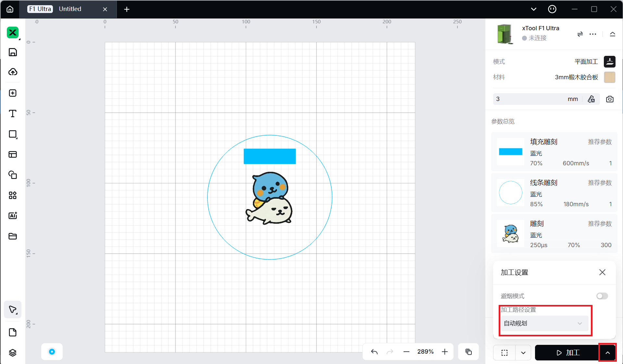Open the framing mode dropdown arrow
The width and height of the screenshot is (623, 364).
click(x=523, y=353)
